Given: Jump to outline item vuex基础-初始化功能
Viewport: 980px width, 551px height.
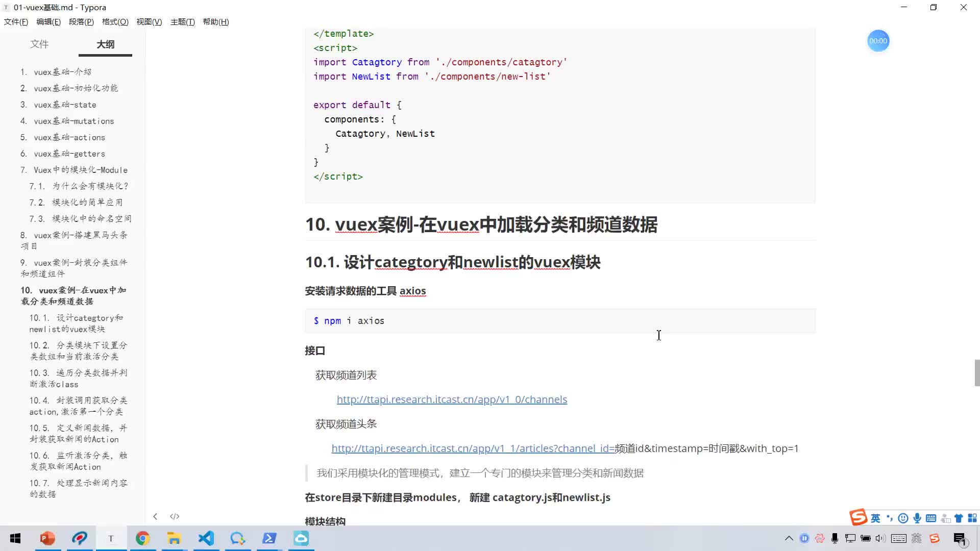Looking at the screenshot, I should [x=76, y=88].
